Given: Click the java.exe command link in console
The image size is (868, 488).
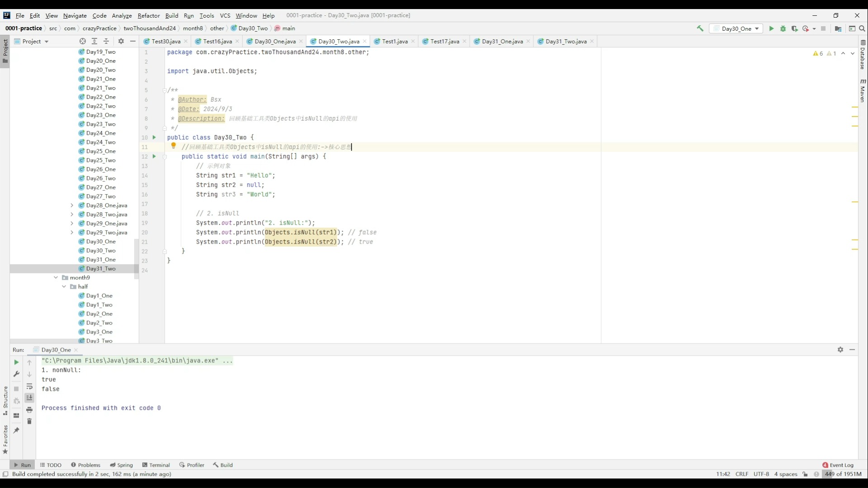Looking at the screenshot, I should 137,361.
